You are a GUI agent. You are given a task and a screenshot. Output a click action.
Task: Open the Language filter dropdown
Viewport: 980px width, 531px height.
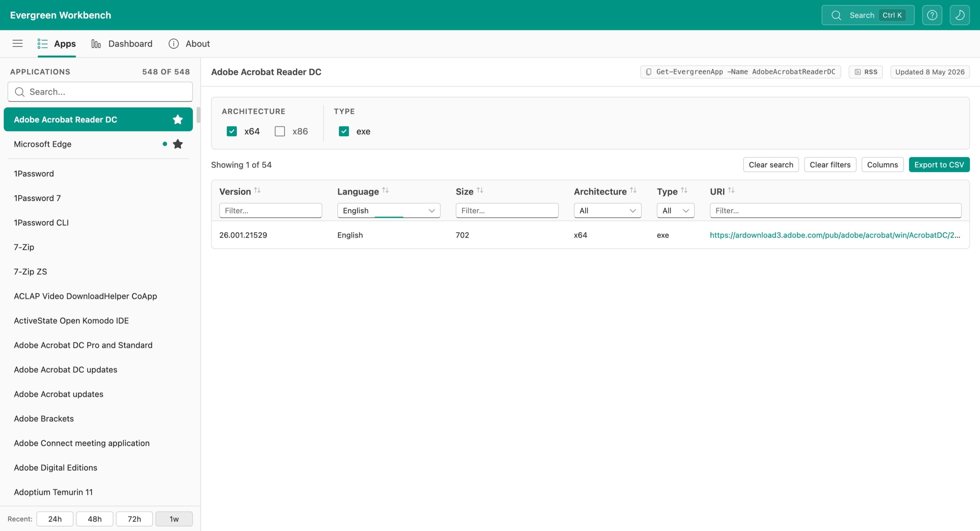coord(388,210)
